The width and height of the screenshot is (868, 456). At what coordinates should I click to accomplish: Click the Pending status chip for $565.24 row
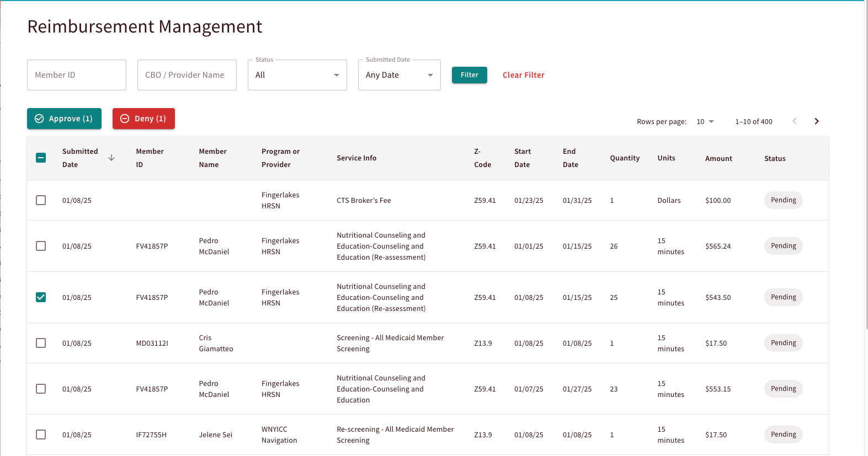(784, 246)
